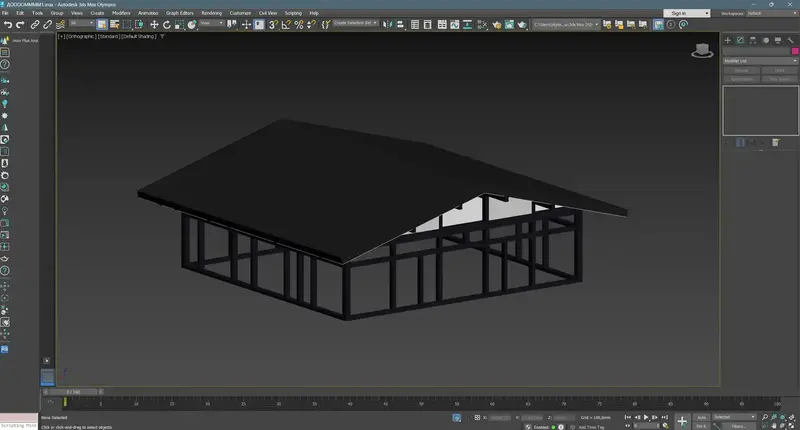Viewport: 800px width, 430px height.
Task: Open the Graph Editors menu
Action: click(x=180, y=13)
